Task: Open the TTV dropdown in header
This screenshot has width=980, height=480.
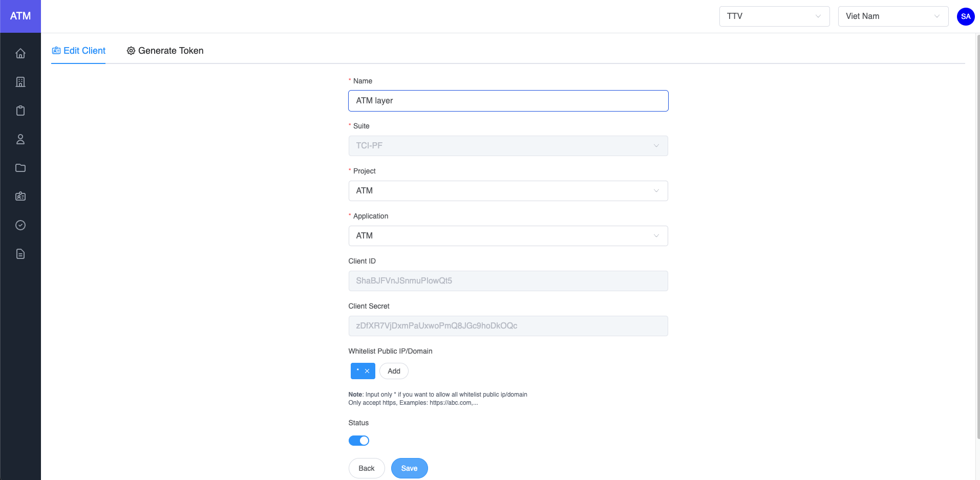Action: [774, 16]
